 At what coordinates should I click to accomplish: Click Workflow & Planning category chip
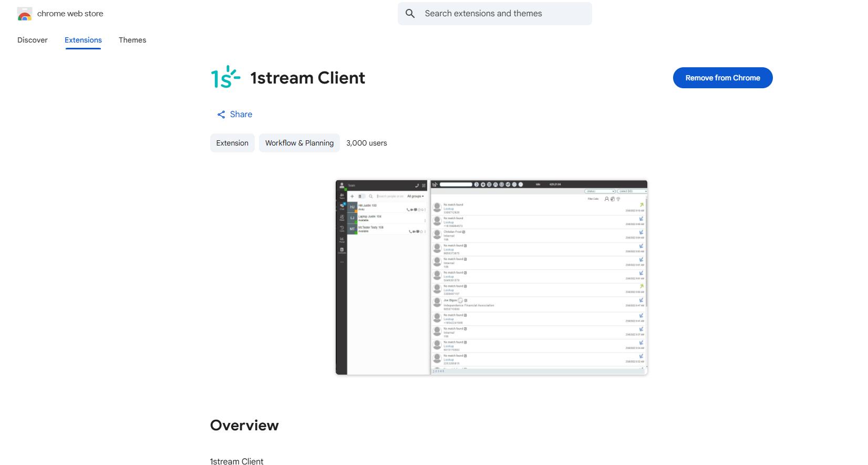click(299, 143)
